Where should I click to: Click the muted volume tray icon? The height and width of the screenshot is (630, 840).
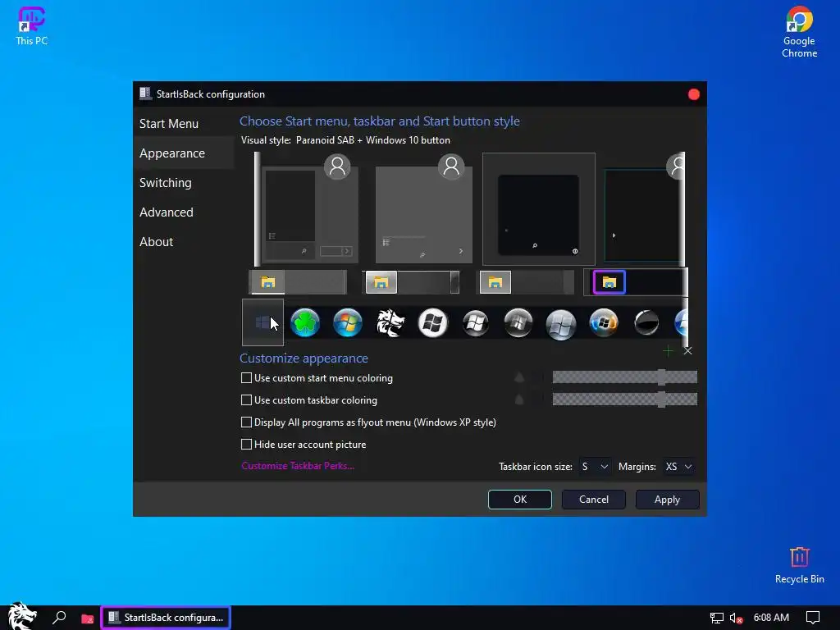(736, 619)
